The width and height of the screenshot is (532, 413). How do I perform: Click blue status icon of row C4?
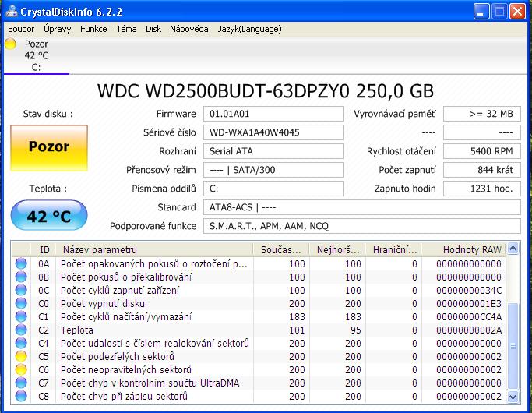[21, 343]
